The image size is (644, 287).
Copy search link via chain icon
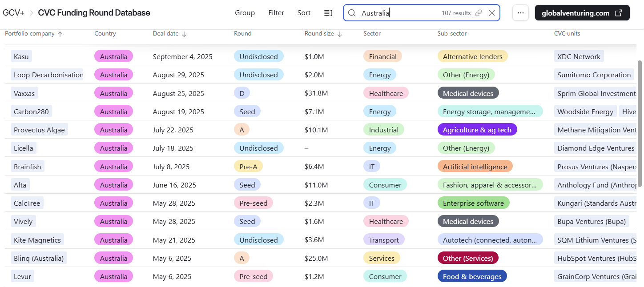[479, 13]
